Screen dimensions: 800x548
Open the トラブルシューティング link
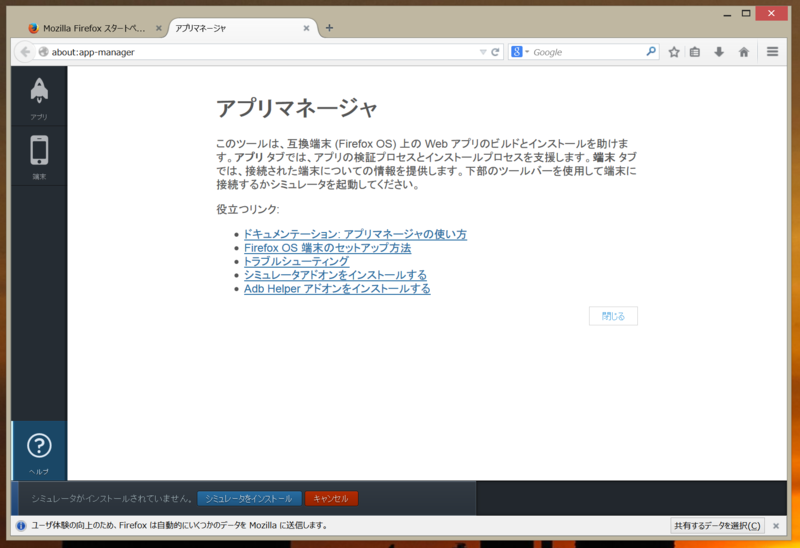click(x=296, y=261)
